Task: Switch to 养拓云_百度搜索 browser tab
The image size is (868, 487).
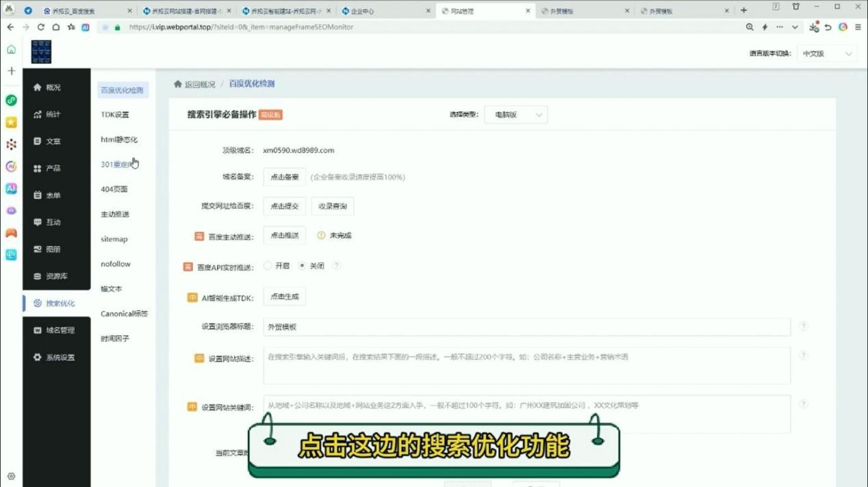Action: (x=86, y=11)
